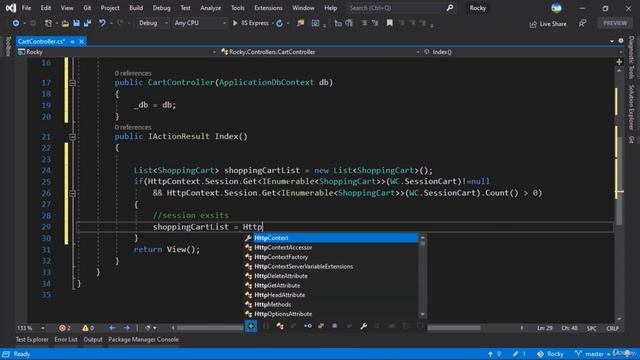
Task: Open the Extensions menu
Action: pos(268,8)
